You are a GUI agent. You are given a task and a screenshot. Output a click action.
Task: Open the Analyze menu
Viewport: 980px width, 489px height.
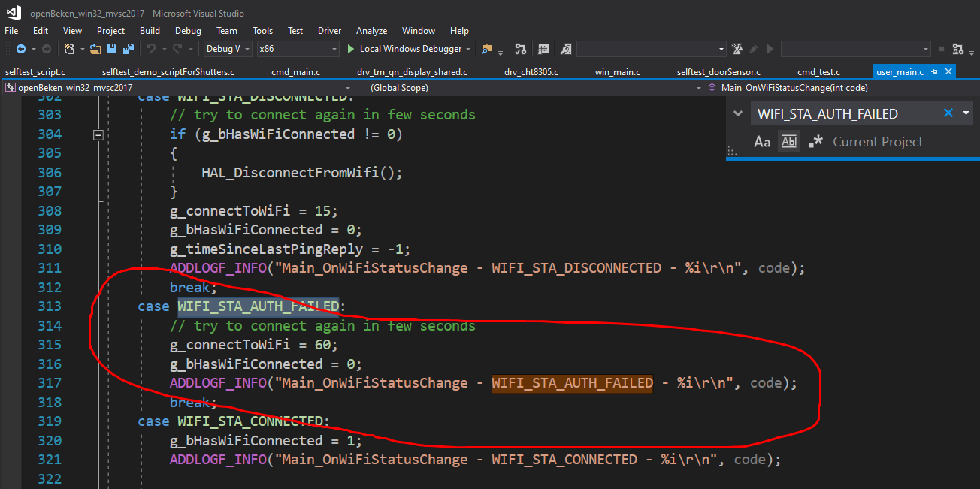click(371, 31)
